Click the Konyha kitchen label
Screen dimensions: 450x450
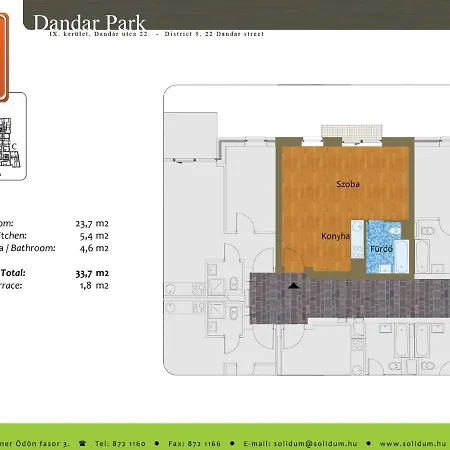pyautogui.click(x=335, y=236)
